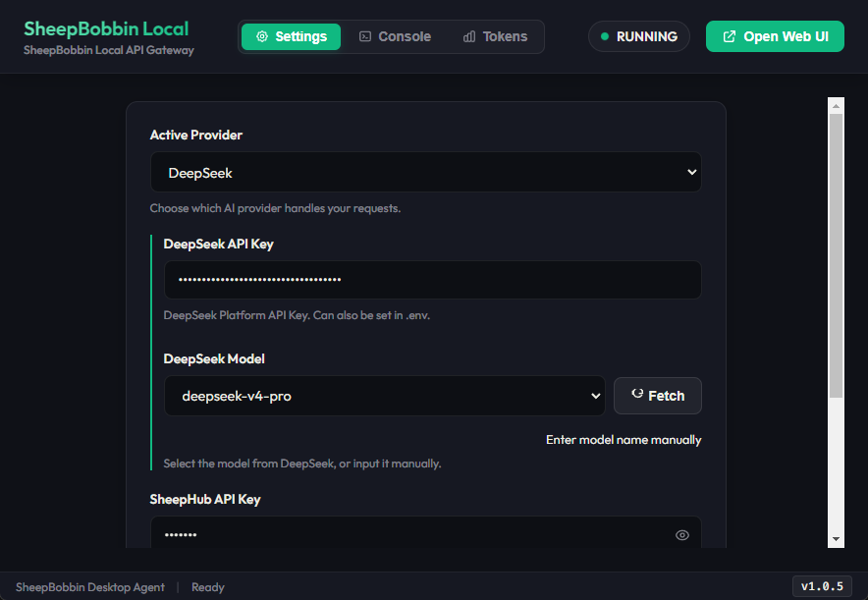Focus the SheepHub API Key field
This screenshot has width=868, height=600.
point(426,532)
